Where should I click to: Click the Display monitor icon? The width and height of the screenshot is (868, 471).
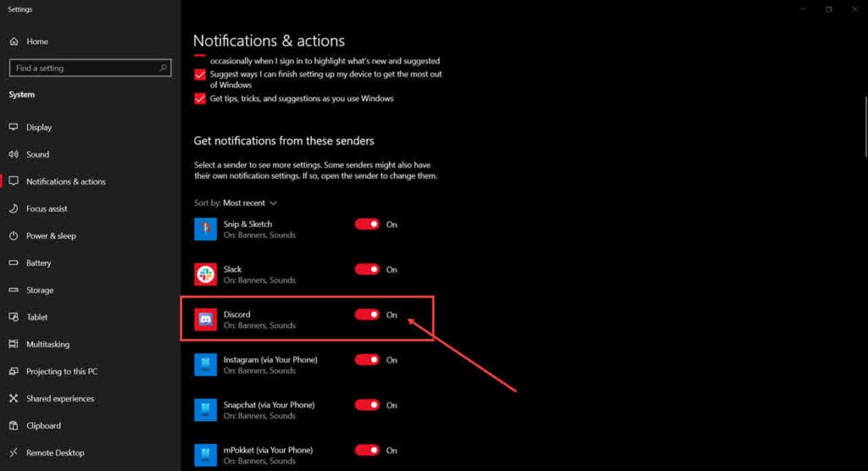[x=14, y=127]
